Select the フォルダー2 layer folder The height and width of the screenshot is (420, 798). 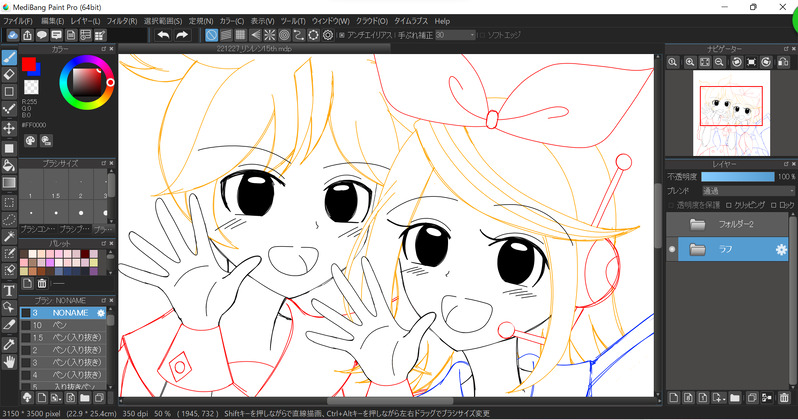point(728,224)
